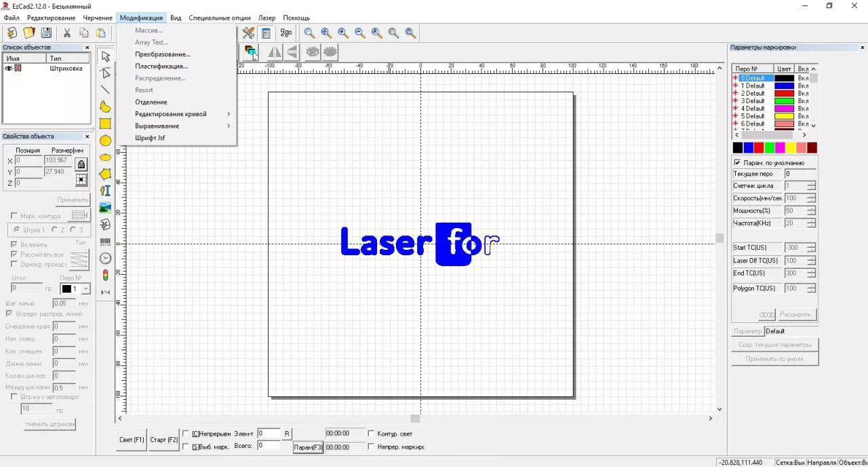The height and width of the screenshot is (467, 868).
Task: Select the freehand Curve tool
Action: 105,107
